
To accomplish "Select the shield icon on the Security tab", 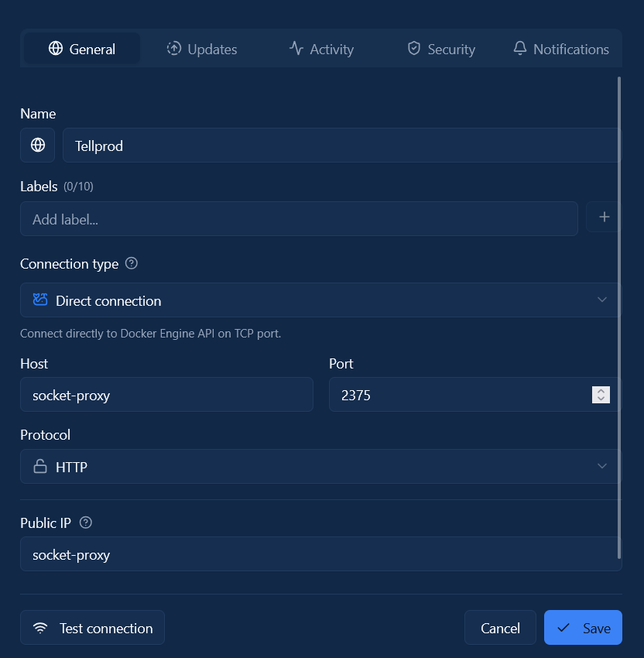I will point(414,48).
